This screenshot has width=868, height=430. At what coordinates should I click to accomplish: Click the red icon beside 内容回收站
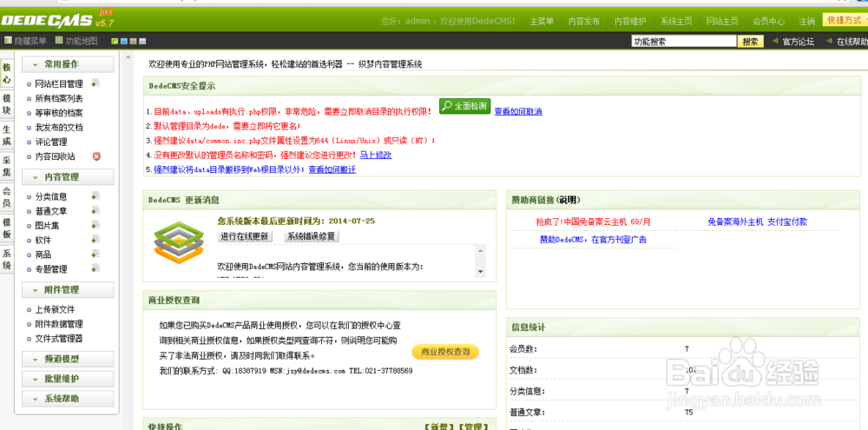[96, 156]
